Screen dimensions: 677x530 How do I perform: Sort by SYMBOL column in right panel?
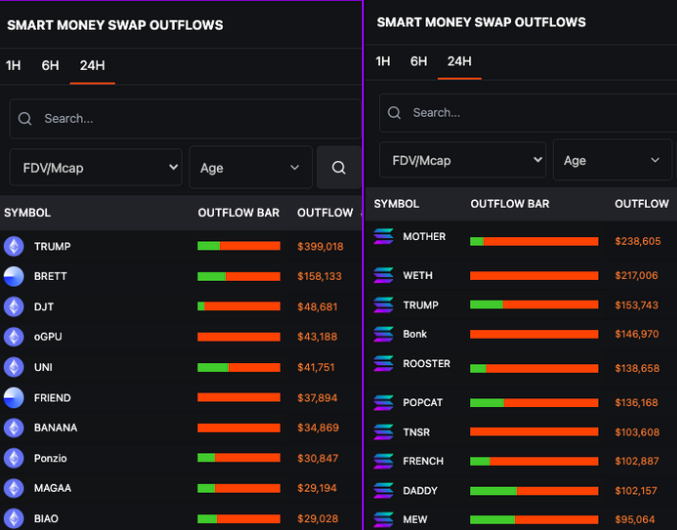(396, 204)
